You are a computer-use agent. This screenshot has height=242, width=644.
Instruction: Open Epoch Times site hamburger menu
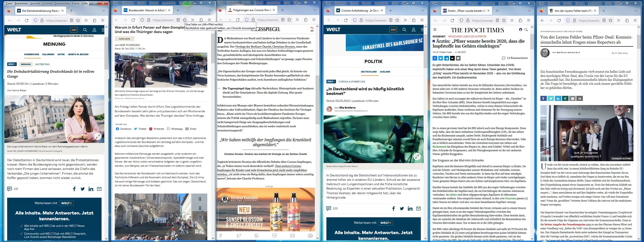coord(435,30)
